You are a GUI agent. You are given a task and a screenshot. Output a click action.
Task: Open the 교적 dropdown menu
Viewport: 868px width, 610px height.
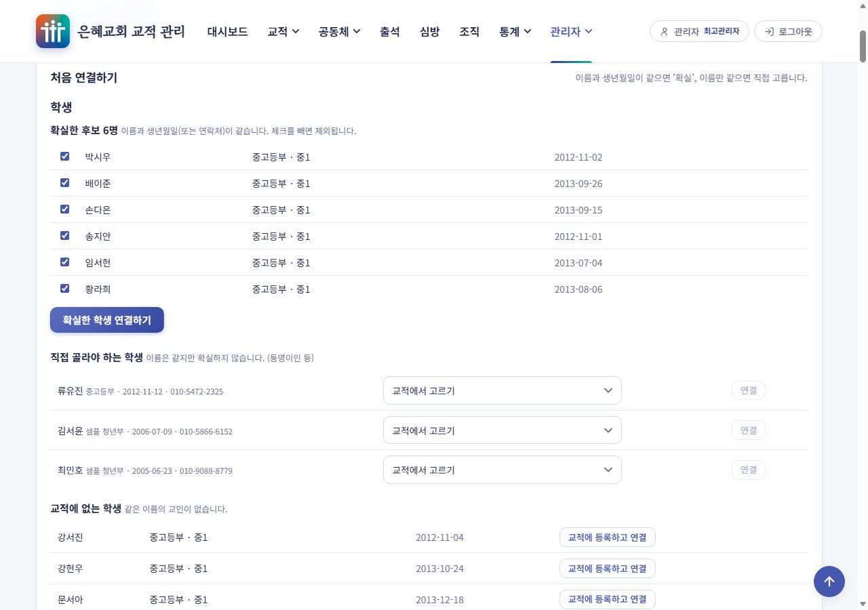click(x=283, y=31)
